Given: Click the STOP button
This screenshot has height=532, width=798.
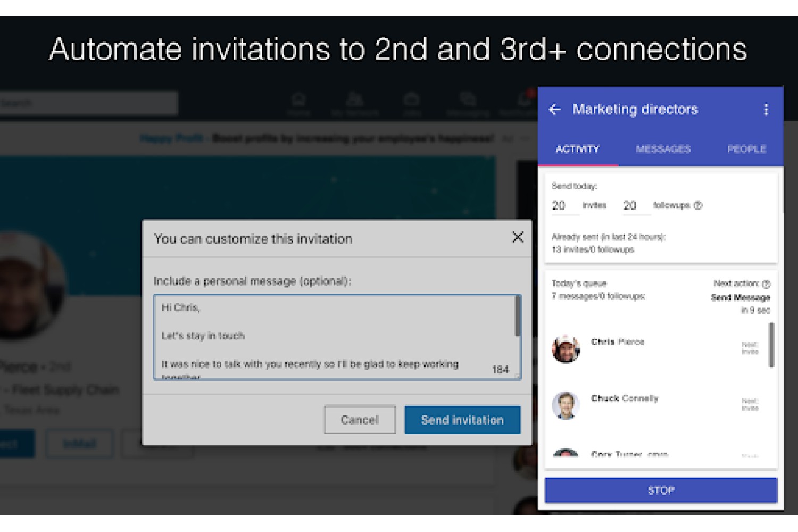Looking at the screenshot, I should (x=661, y=490).
